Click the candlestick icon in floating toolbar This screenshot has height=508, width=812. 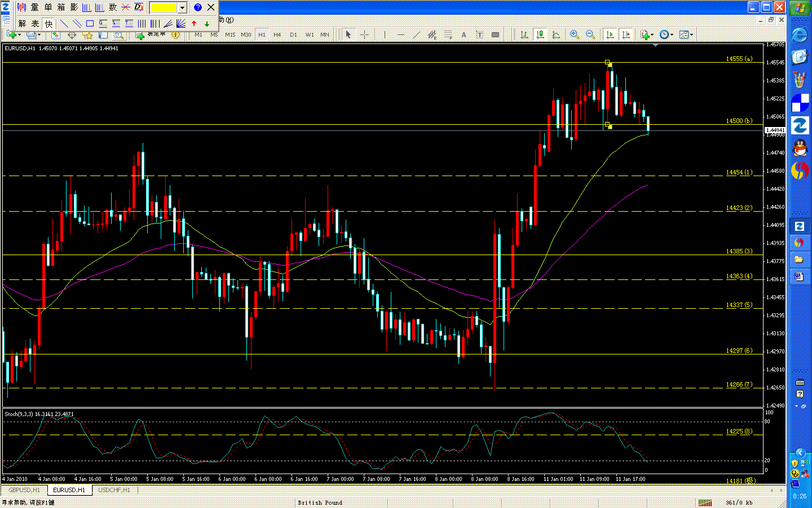click(22, 7)
